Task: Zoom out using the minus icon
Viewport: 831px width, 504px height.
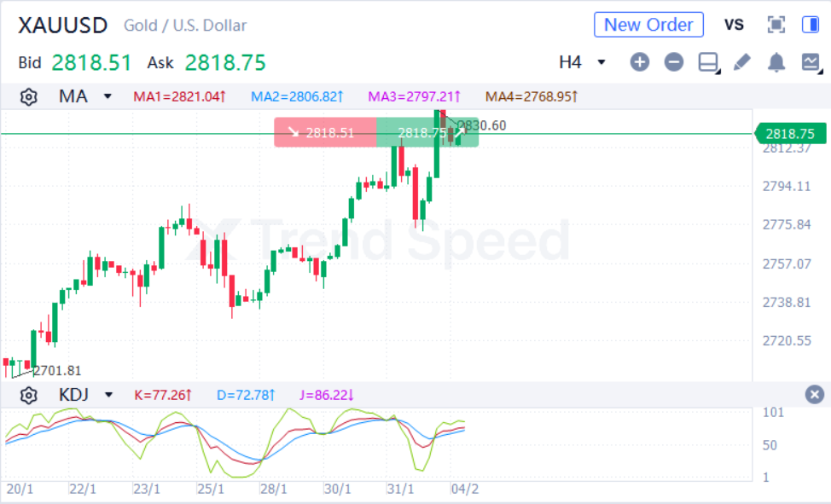Action: click(x=673, y=62)
